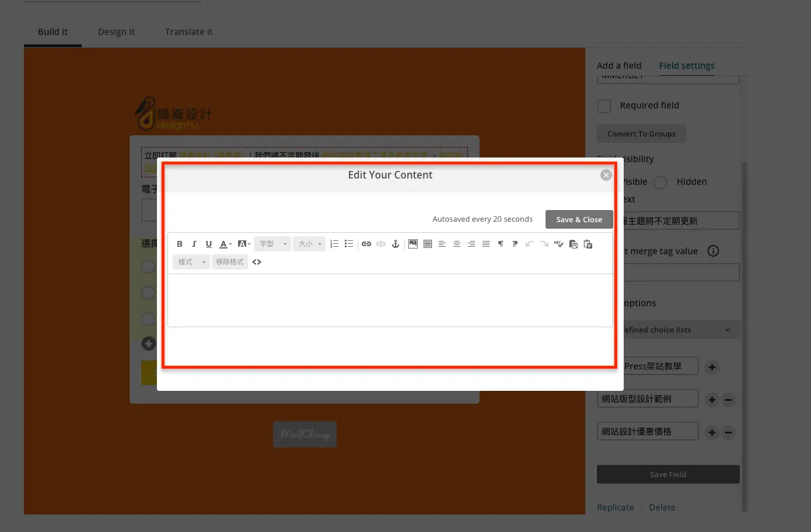The image size is (811, 532).
Task: Click the redo arrow icon
Action: (x=544, y=244)
